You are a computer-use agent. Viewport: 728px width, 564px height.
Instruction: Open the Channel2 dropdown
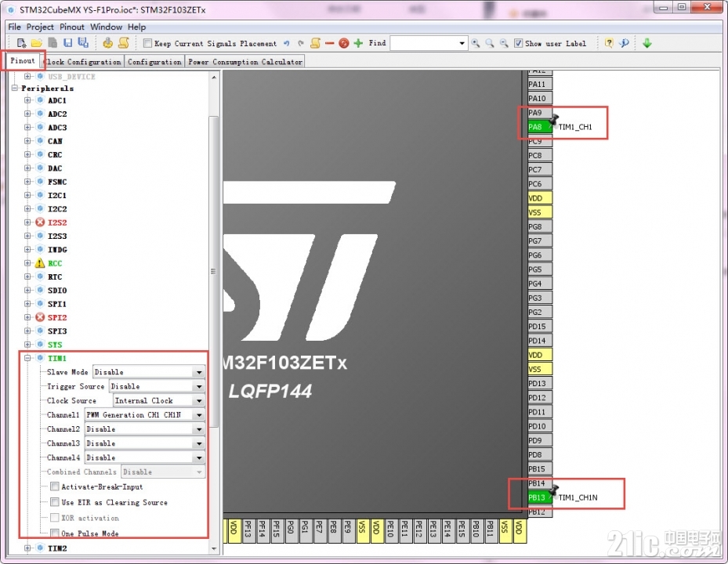[x=199, y=429]
